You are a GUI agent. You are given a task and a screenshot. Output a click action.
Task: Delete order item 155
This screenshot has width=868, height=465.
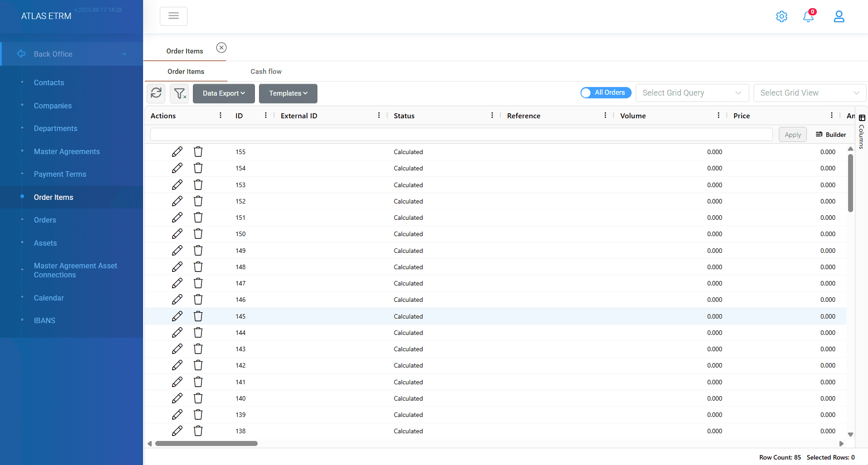pyautogui.click(x=198, y=152)
